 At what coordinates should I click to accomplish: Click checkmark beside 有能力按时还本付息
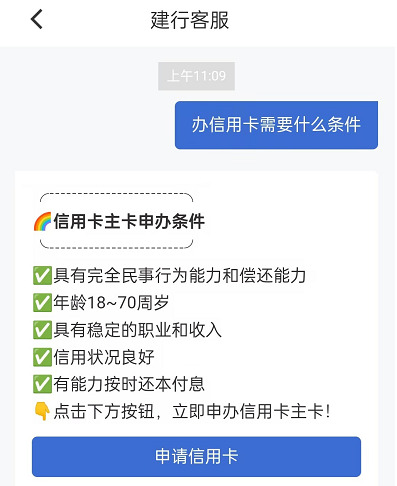[x=42, y=384]
